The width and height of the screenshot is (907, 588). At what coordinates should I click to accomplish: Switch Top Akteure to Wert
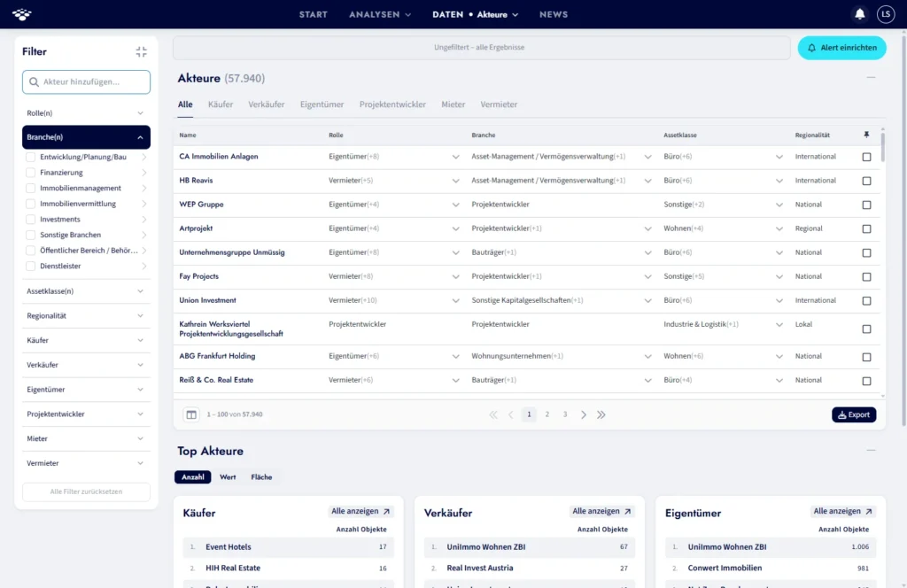point(228,477)
